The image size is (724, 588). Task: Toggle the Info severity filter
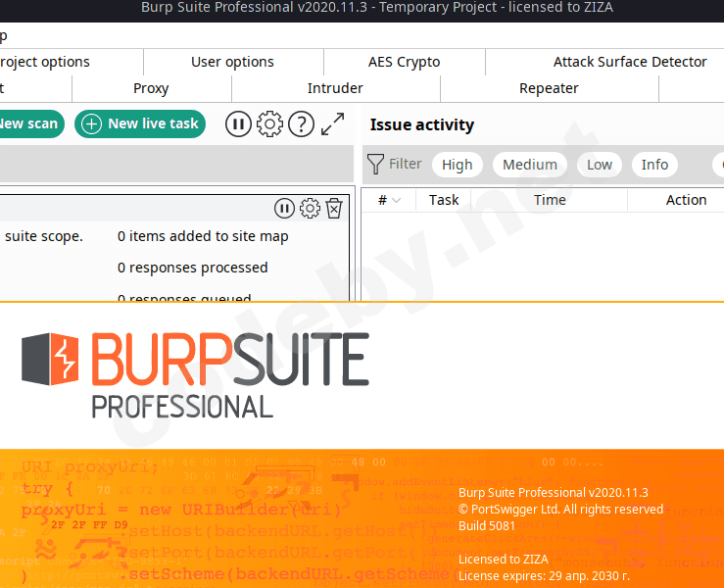(x=654, y=165)
